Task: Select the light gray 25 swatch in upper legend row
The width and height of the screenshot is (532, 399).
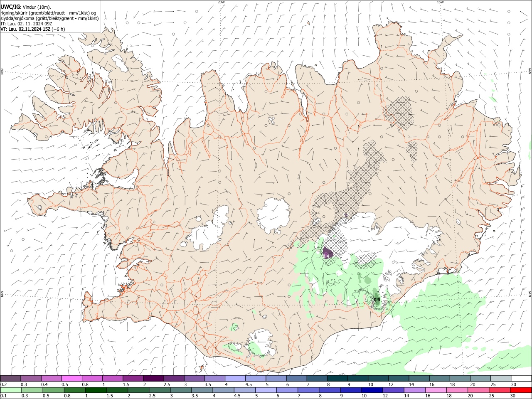Action: click(501, 379)
